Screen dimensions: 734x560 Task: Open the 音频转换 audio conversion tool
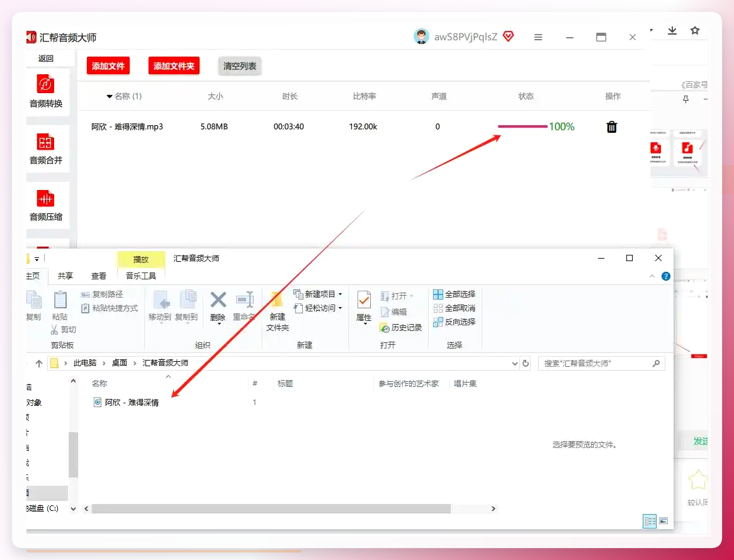click(46, 92)
